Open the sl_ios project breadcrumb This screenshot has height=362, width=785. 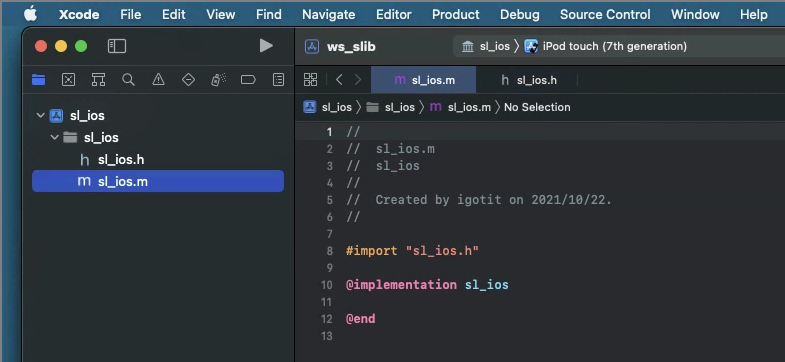tap(328, 107)
